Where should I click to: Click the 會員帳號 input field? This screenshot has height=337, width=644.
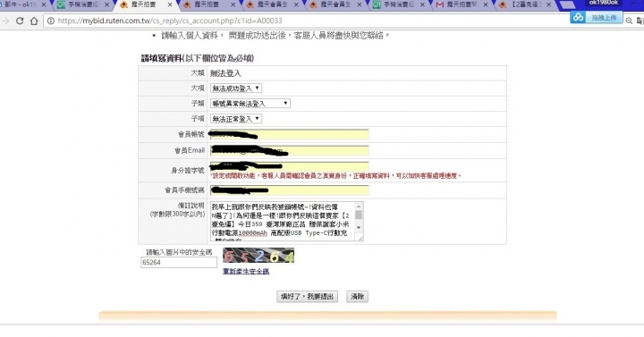(x=289, y=134)
